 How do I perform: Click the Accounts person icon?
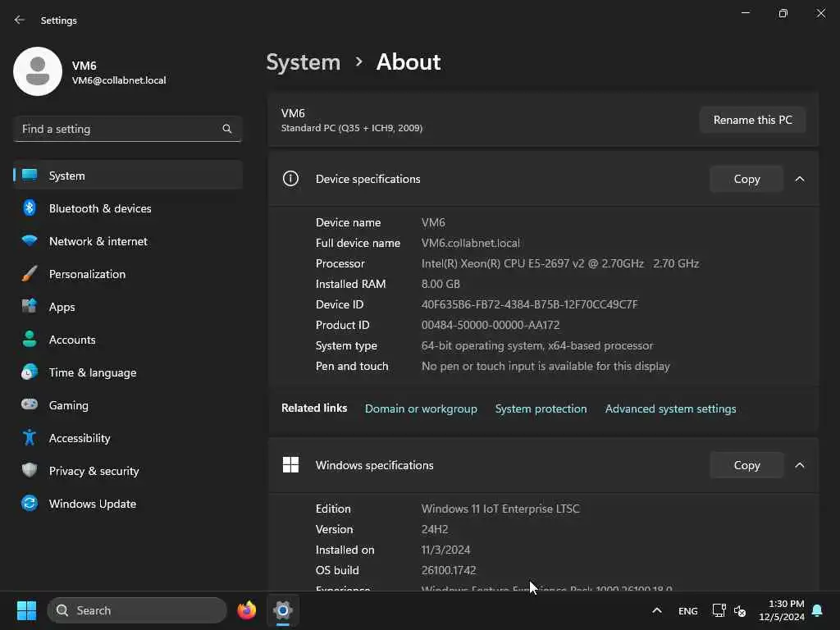pos(30,339)
